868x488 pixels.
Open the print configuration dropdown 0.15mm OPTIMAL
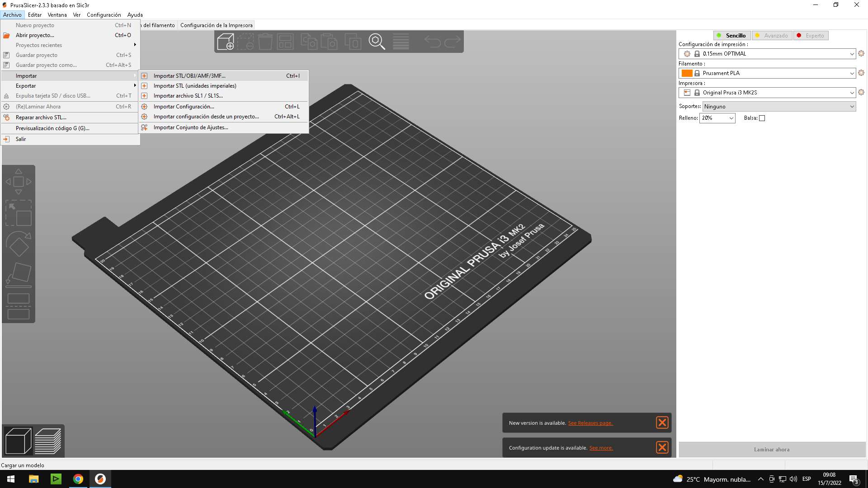767,54
